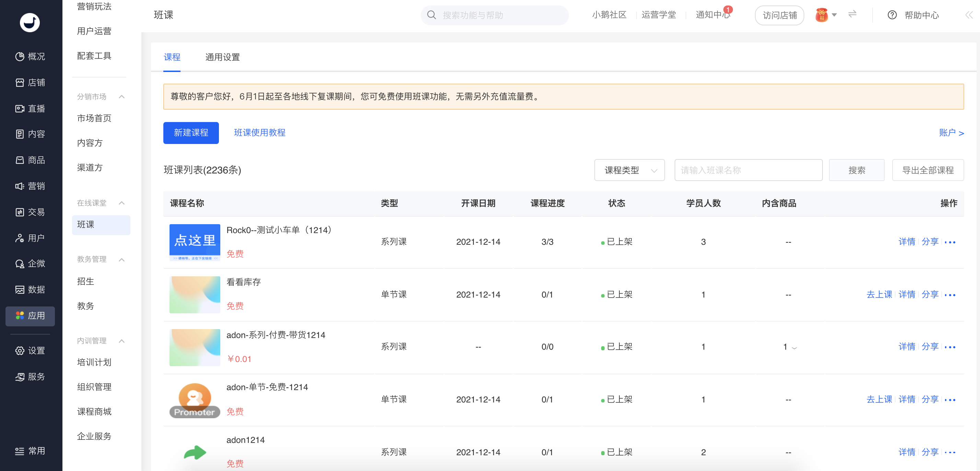The height and width of the screenshot is (471, 980).
Task: Click the 请输入班课名称 search field
Action: [748, 170]
